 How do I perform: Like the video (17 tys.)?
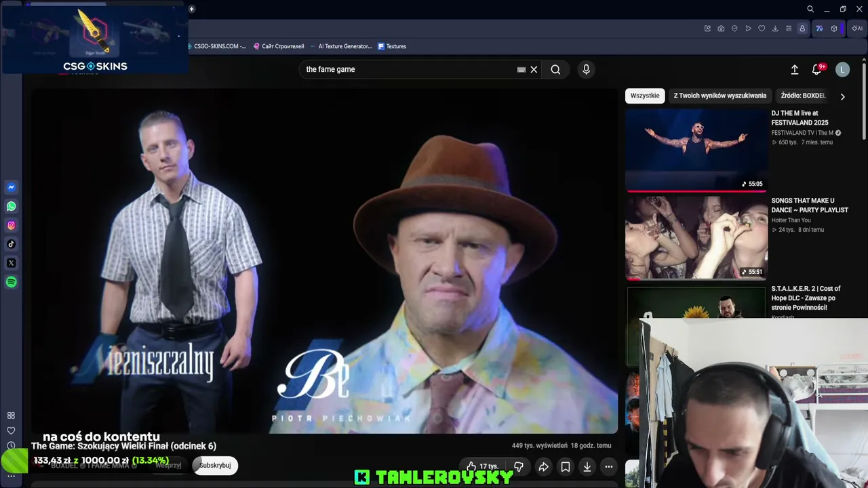click(x=482, y=466)
